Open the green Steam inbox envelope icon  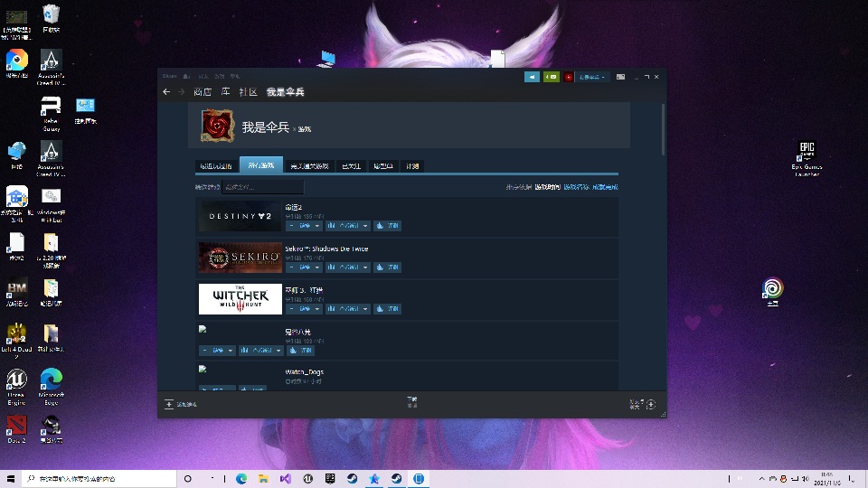[552, 77]
